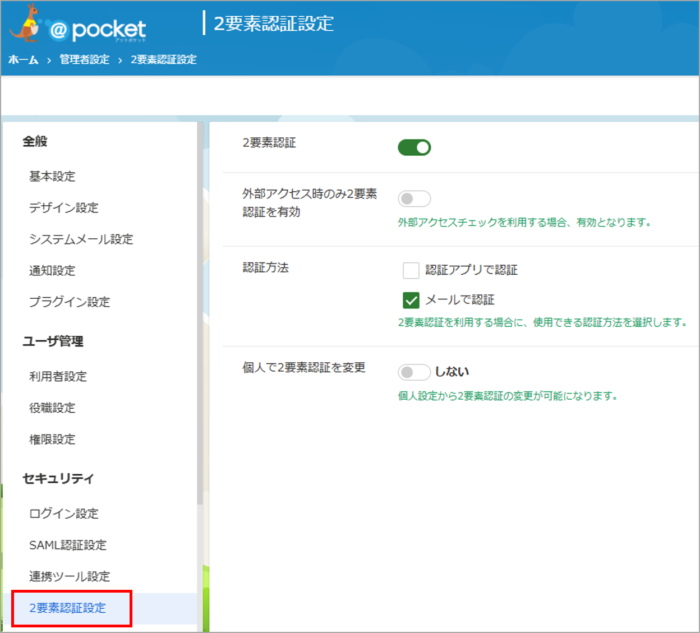Turn off the 2要素認証 toggle switch
700x633 pixels.
coord(414,148)
